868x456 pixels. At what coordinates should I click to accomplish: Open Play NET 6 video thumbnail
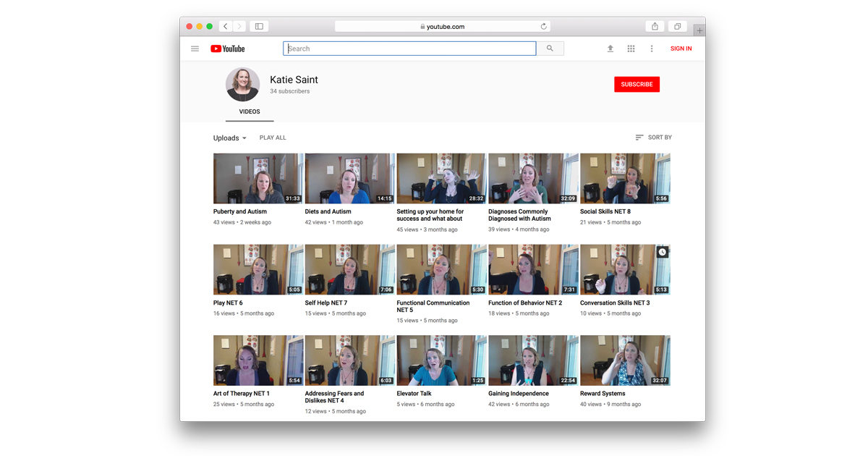point(258,269)
